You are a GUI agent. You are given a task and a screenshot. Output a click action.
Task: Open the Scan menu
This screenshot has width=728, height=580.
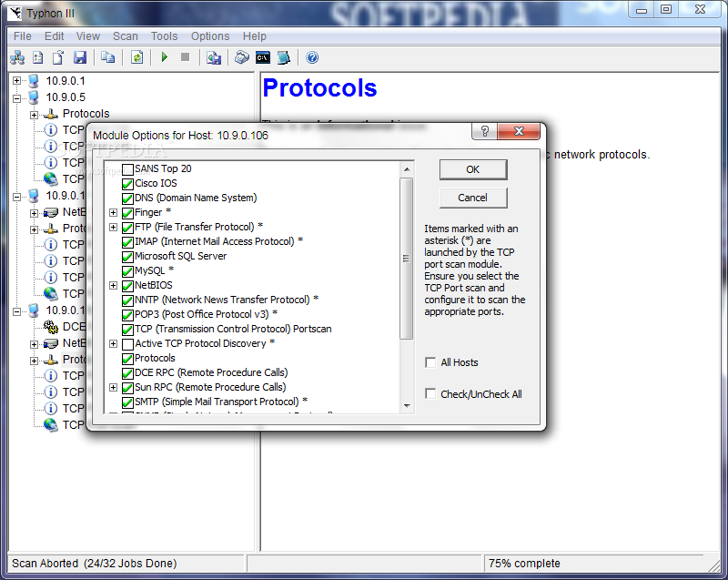click(x=126, y=36)
